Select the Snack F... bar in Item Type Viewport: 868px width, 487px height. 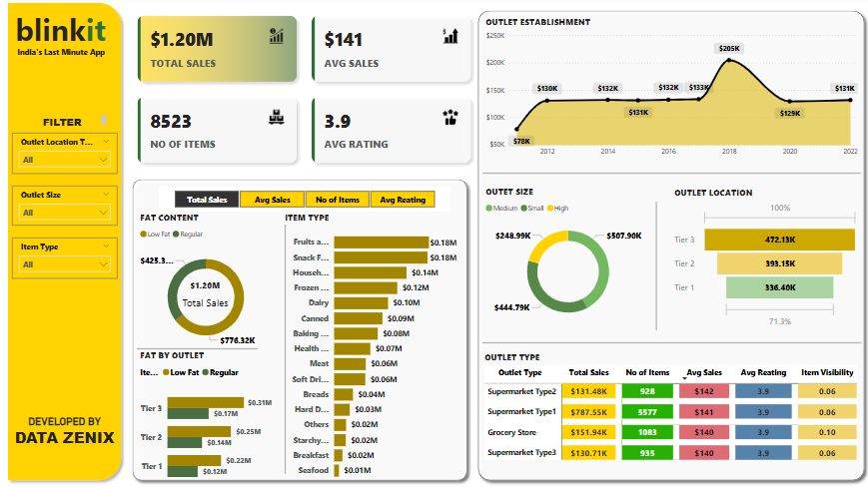[x=381, y=257]
